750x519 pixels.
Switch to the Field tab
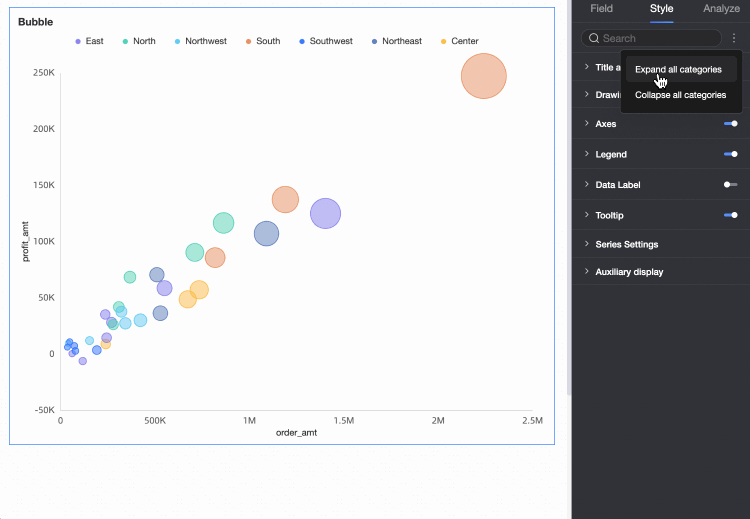(x=601, y=9)
